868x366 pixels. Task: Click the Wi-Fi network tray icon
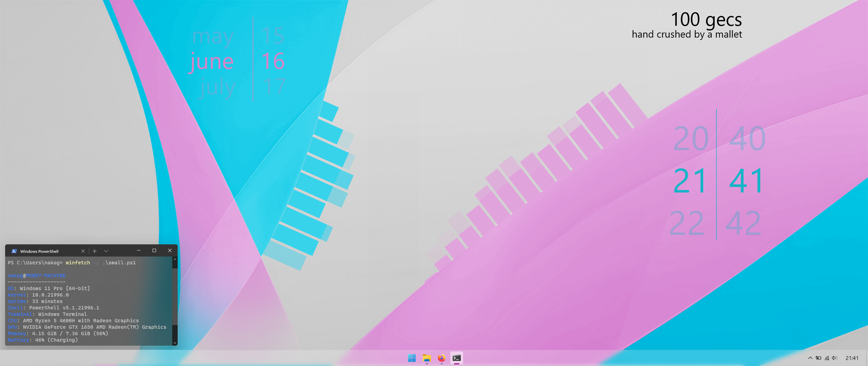[827, 358]
